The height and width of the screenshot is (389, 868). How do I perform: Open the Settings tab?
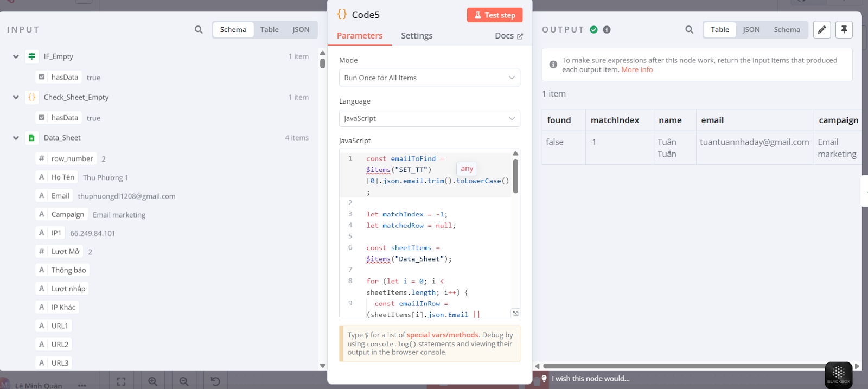pos(417,36)
